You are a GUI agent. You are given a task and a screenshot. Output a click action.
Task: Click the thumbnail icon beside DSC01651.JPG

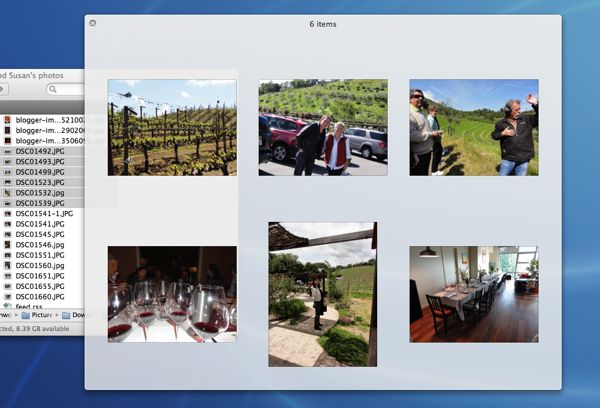pyautogui.click(x=7, y=276)
